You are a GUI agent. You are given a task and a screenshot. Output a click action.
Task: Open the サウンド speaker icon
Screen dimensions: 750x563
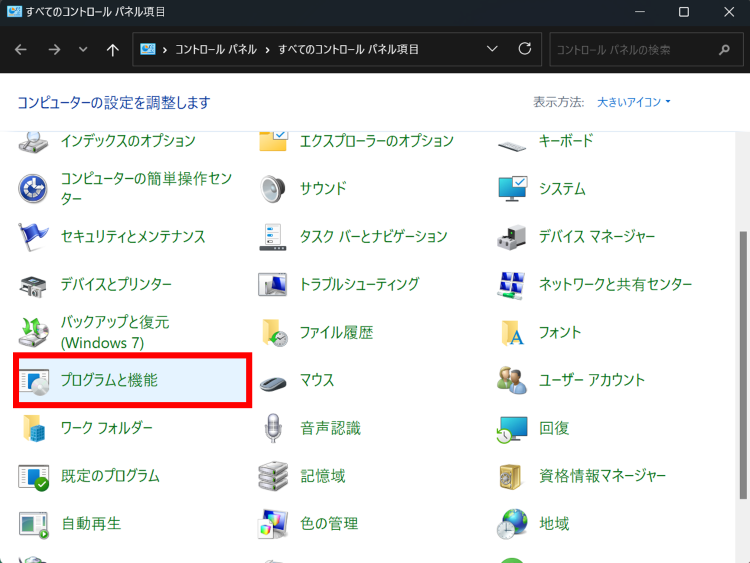pos(273,189)
